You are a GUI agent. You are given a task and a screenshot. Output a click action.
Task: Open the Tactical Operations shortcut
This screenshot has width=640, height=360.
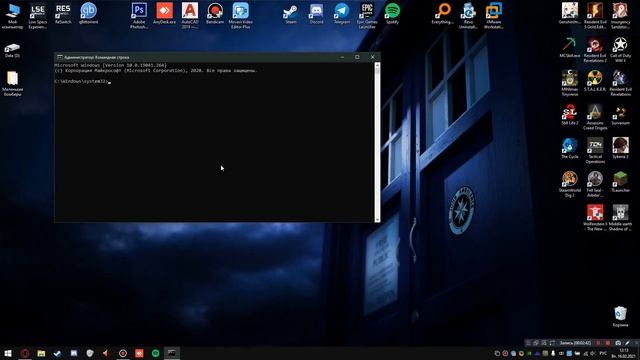[x=595, y=150]
